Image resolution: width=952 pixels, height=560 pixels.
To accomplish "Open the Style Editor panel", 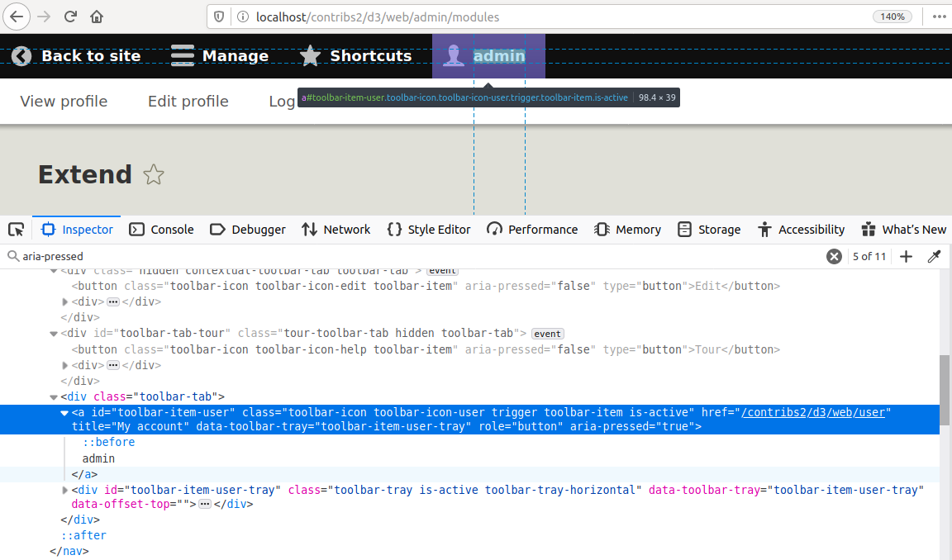I will tap(428, 229).
